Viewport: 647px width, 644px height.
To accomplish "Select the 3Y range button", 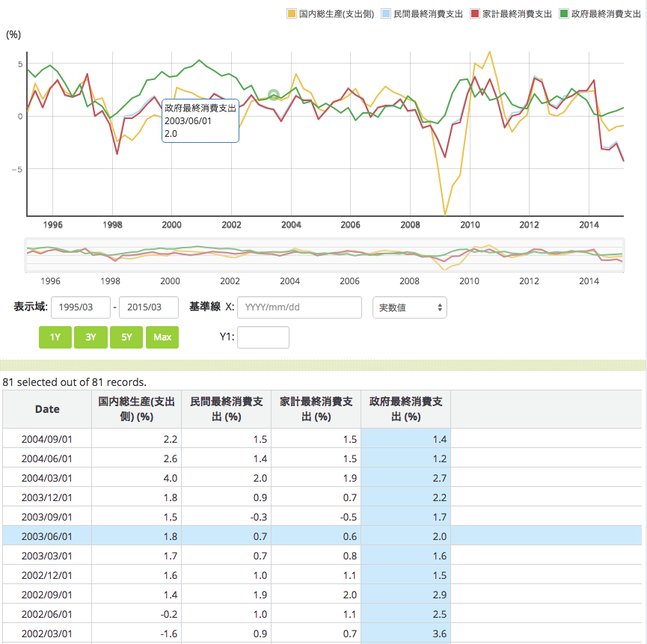I will (91, 337).
